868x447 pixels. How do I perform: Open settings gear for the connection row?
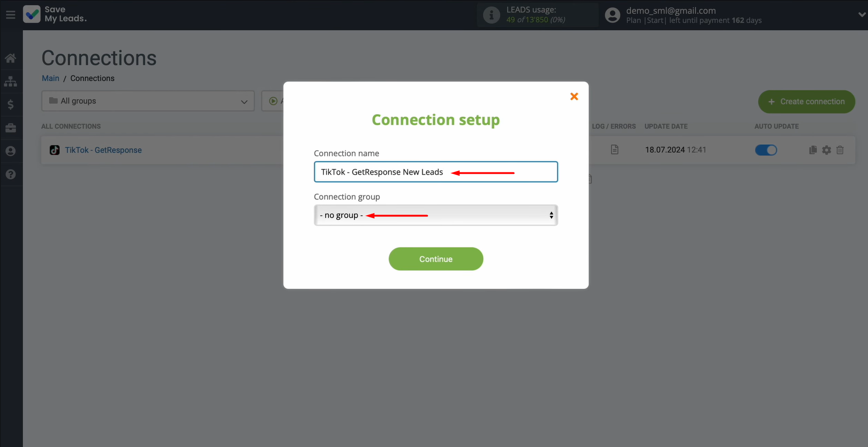click(826, 150)
